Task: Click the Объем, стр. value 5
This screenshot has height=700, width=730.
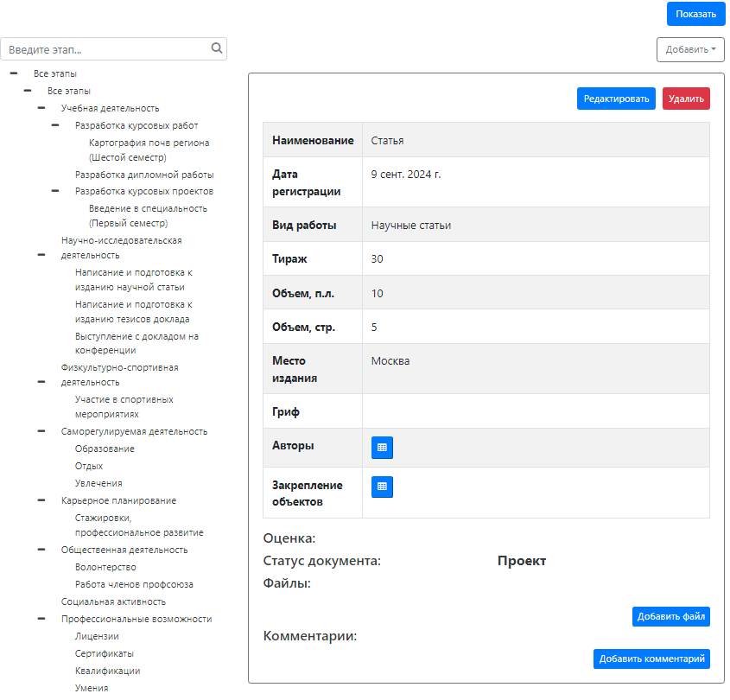Action: click(374, 327)
